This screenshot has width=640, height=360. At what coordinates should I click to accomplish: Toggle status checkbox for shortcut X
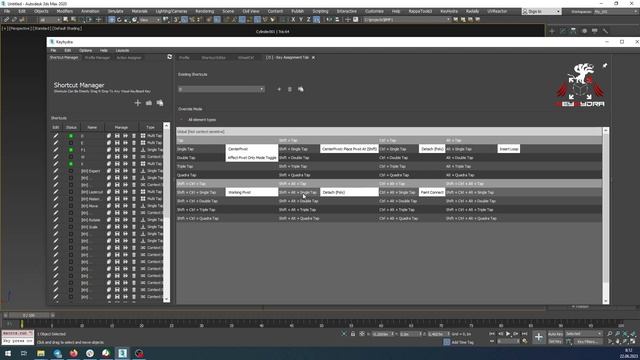pos(71,164)
